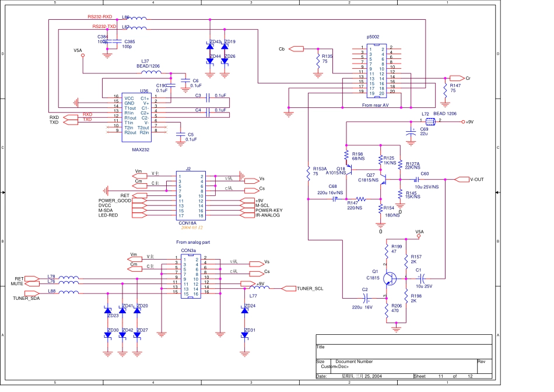The height and width of the screenshot is (392, 554).
Task: Click the V-OUT output port
Action: [x=469, y=179]
